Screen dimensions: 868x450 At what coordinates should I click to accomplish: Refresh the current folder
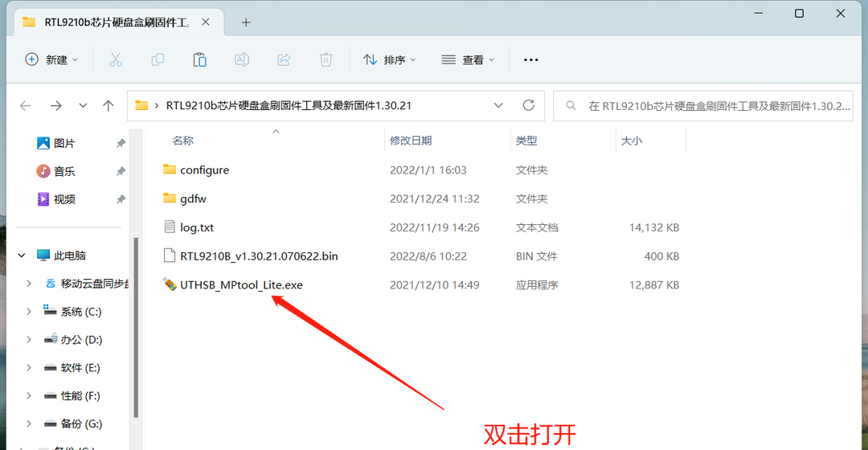tap(529, 105)
